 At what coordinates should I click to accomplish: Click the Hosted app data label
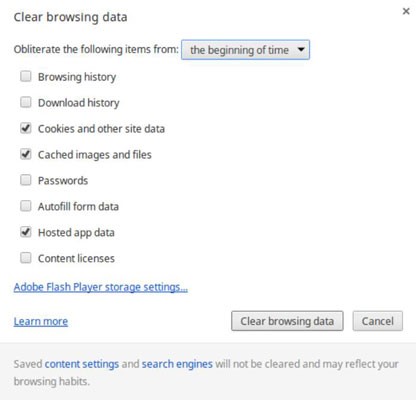click(76, 233)
